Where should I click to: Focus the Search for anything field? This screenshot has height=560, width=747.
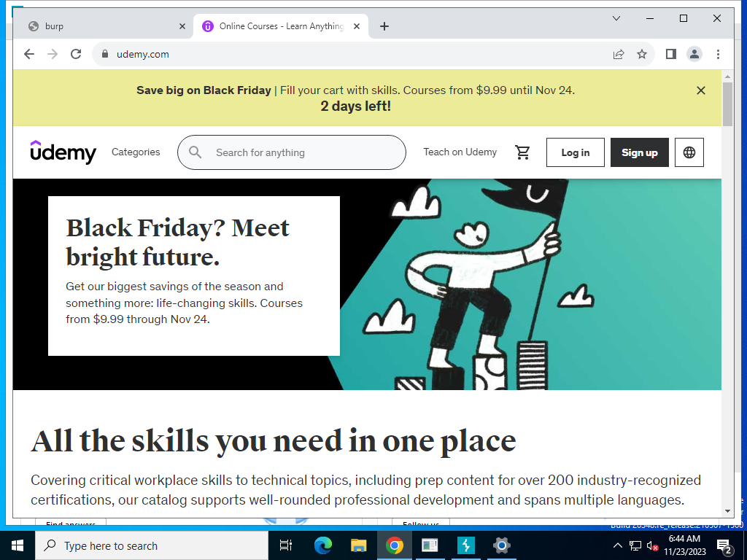coord(292,152)
